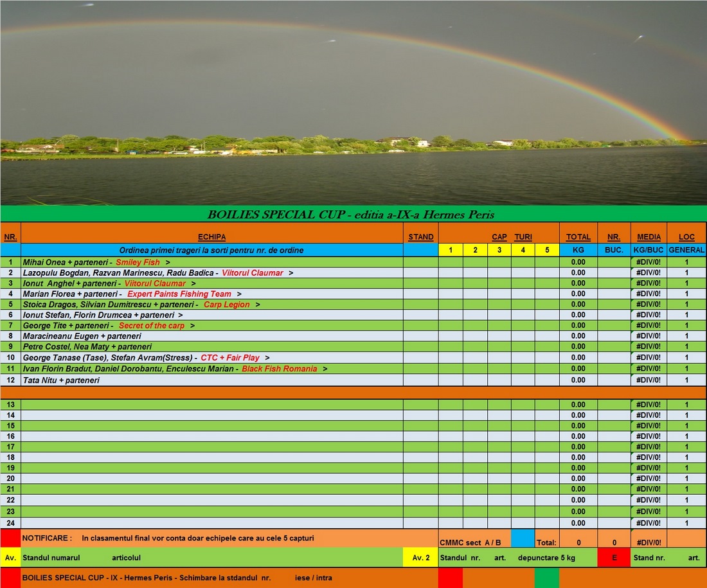Viewport: 707px width, 588px height.
Task: Click blue cell beside CMMC sect A / B
Action: 523,539
